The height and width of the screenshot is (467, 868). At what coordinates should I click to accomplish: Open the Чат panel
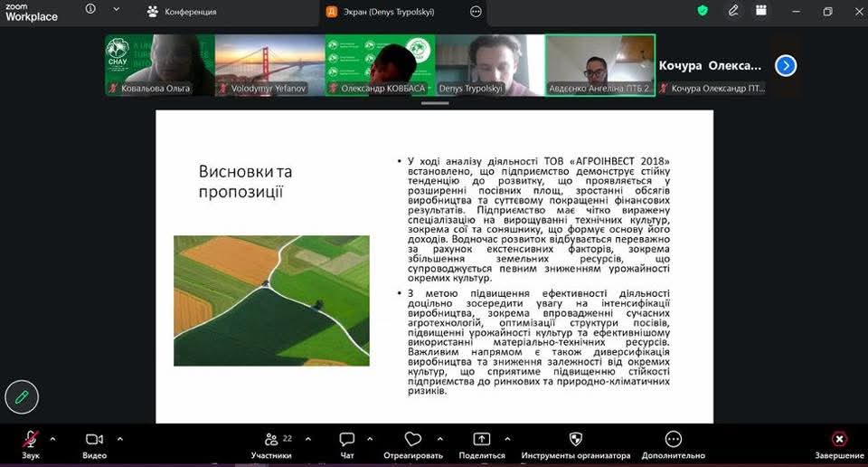[x=346, y=443]
